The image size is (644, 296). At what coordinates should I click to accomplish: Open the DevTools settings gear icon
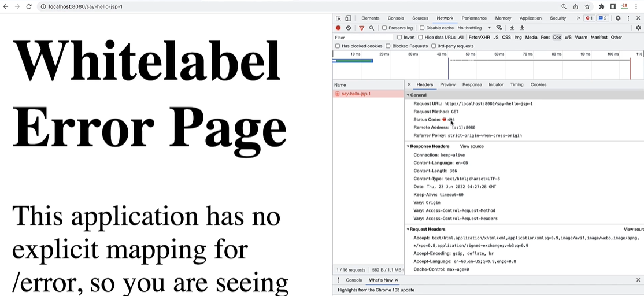point(618,18)
